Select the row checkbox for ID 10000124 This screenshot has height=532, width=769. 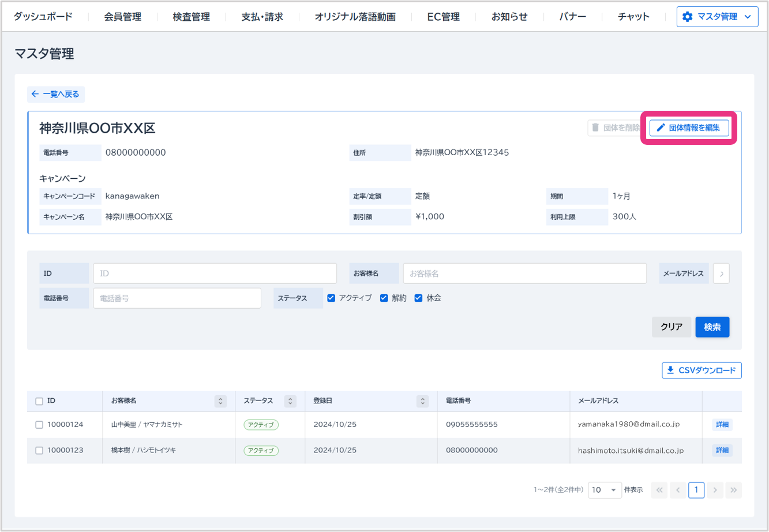pyautogui.click(x=39, y=425)
